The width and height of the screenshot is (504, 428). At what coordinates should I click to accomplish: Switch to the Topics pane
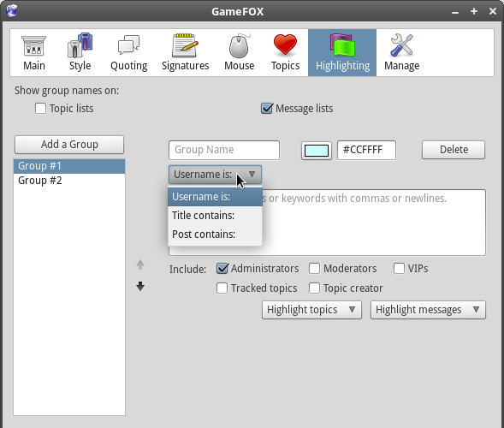[286, 53]
